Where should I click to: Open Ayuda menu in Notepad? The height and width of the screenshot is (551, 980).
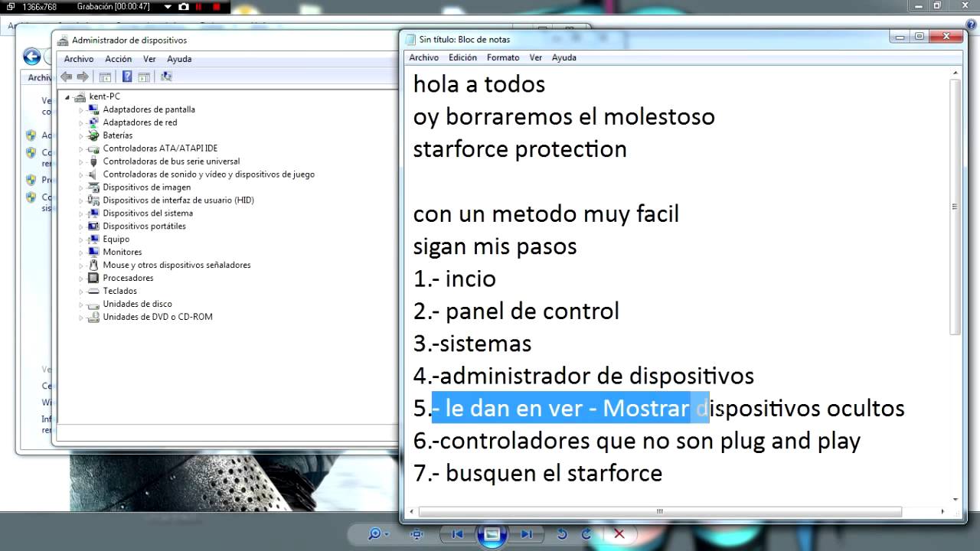click(564, 57)
